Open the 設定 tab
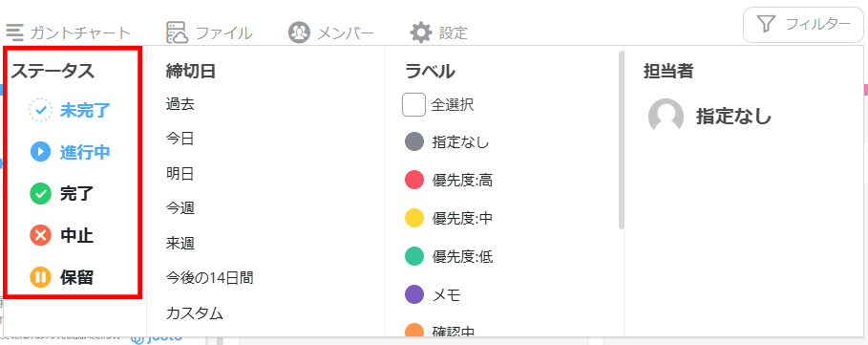 pos(439,32)
